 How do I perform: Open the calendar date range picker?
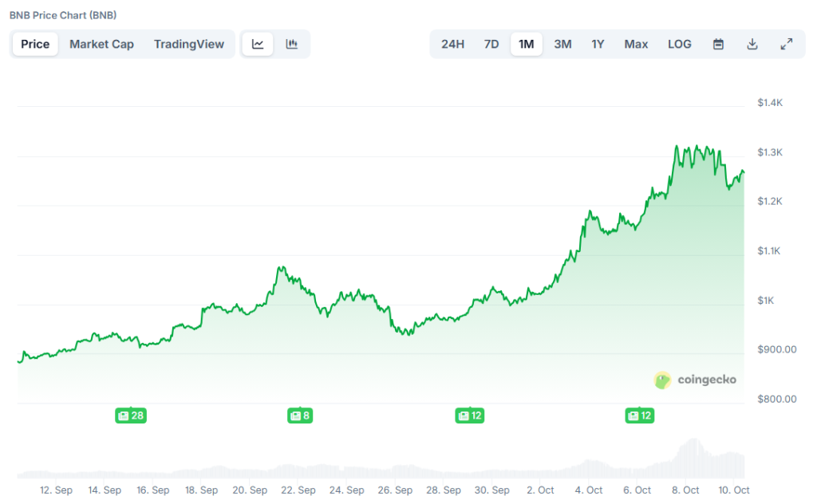click(718, 44)
